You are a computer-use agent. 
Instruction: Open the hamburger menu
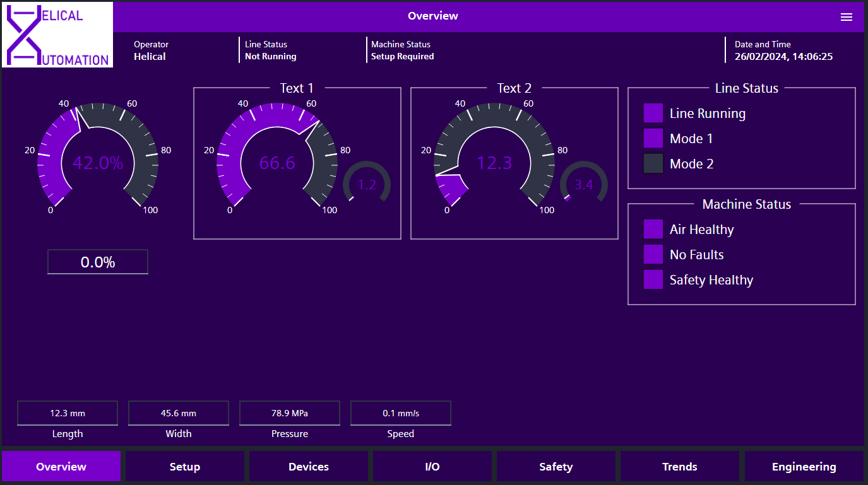click(x=847, y=16)
